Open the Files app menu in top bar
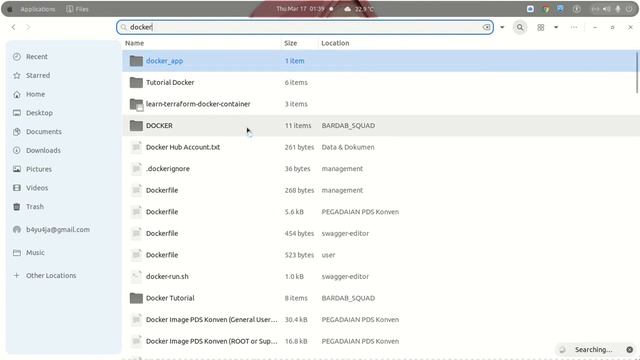 click(77, 9)
